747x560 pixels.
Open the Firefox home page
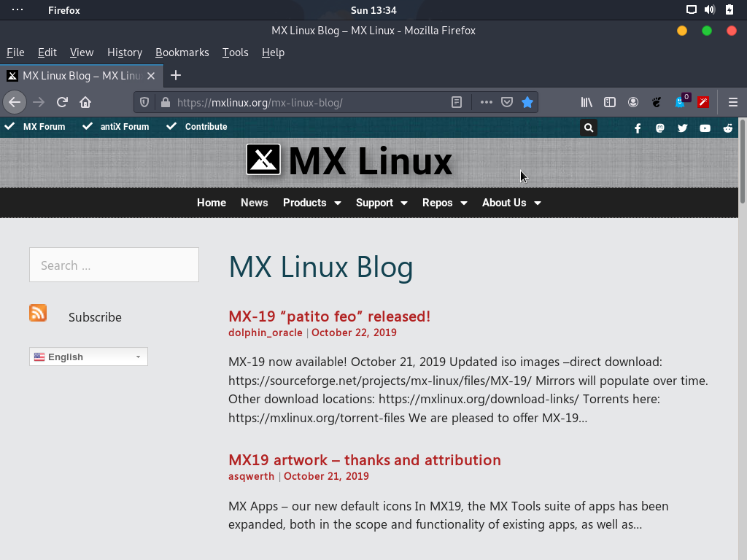pyautogui.click(x=85, y=102)
